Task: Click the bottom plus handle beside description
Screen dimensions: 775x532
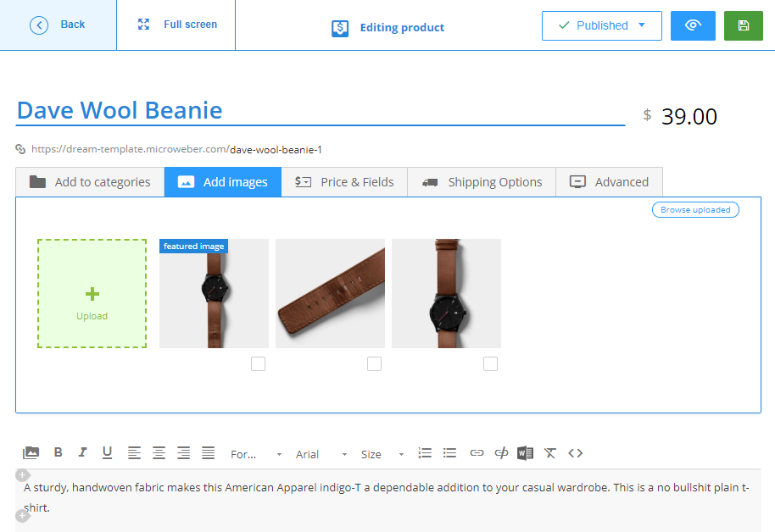Action: (22, 516)
